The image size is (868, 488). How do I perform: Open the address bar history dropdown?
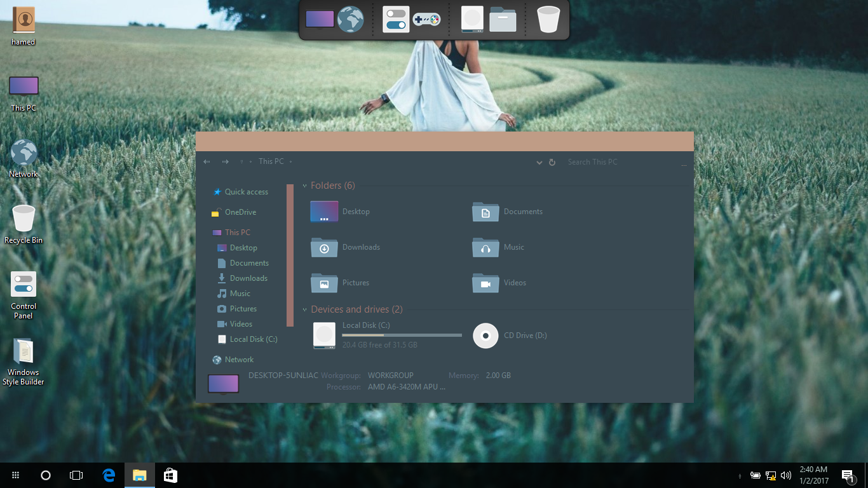tap(539, 162)
